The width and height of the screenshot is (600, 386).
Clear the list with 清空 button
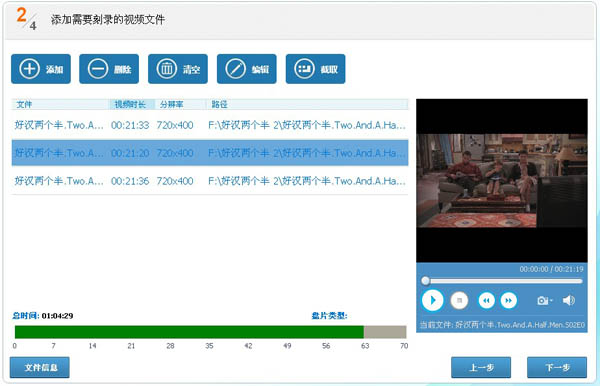[178, 69]
